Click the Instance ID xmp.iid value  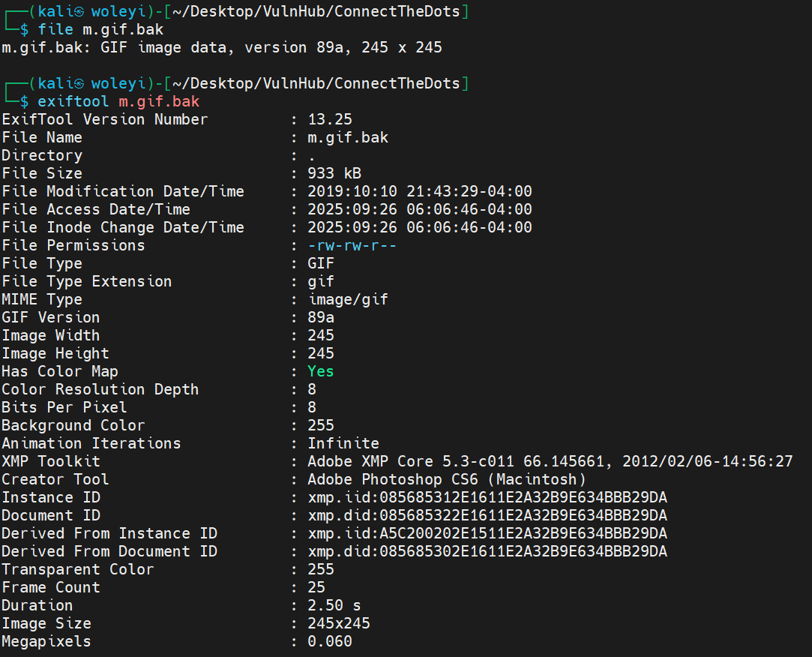coord(487,497)
